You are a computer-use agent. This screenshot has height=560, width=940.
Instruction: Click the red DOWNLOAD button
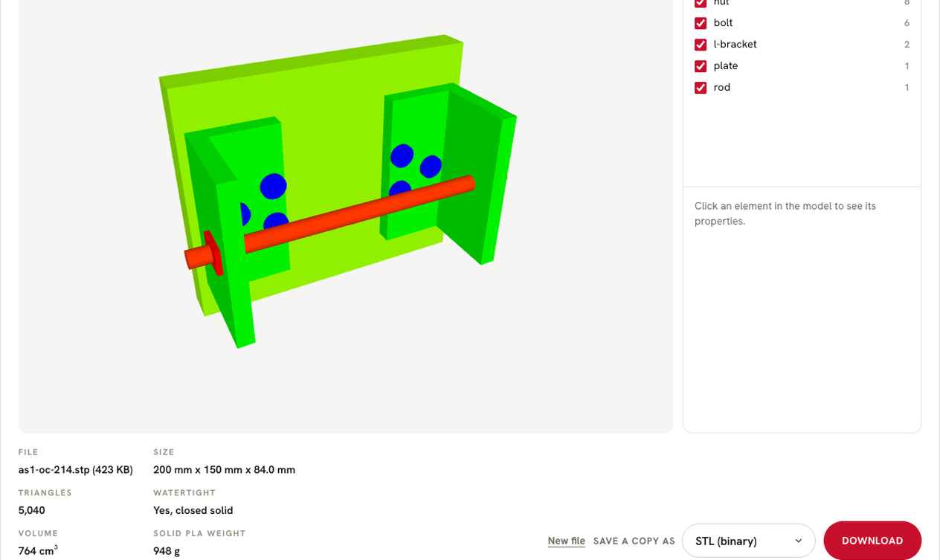(x=872, y=541)
